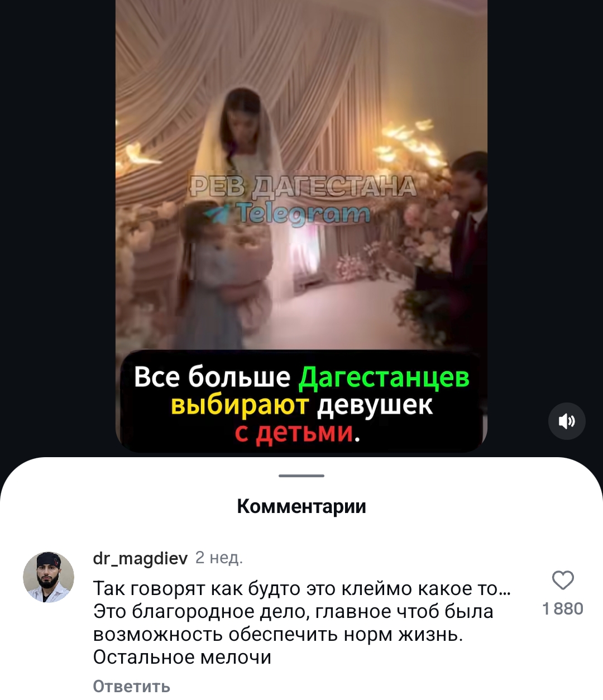Tap Ответить to reply to comment
The height and width of the screenshot is (700, 603).
(131, 686)
